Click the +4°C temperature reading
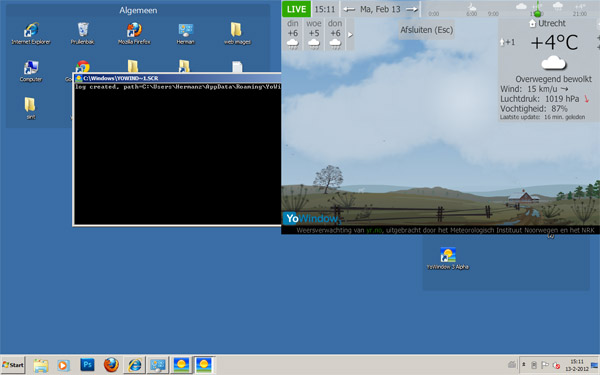This screenshot has width=600, height=375. (554, 42)
